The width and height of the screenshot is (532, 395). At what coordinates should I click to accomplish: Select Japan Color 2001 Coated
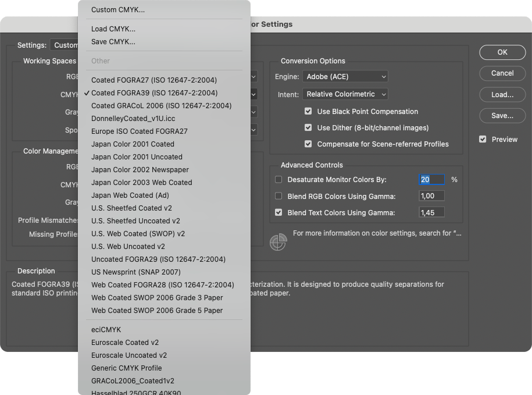pyautogui.click(x=133, y=144)
